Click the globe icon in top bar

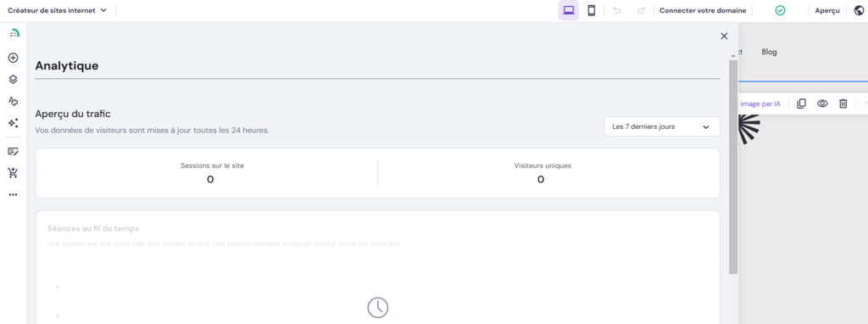tap(859, 10)
